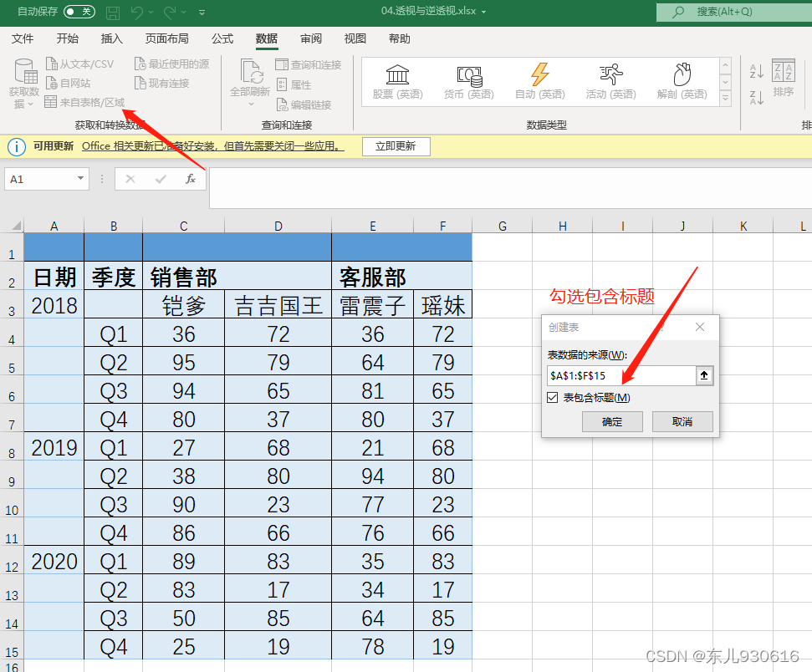Click 确定 in 创建表 dialog
812x672 pixels.
coord(612,422)
